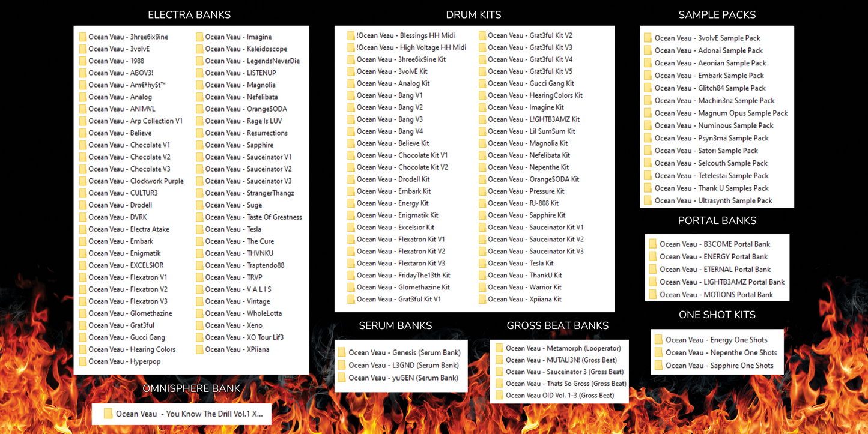Click 'Ocean Veau - Chocolate Kit V1' name
868x434 pixels.
(402, 155)
